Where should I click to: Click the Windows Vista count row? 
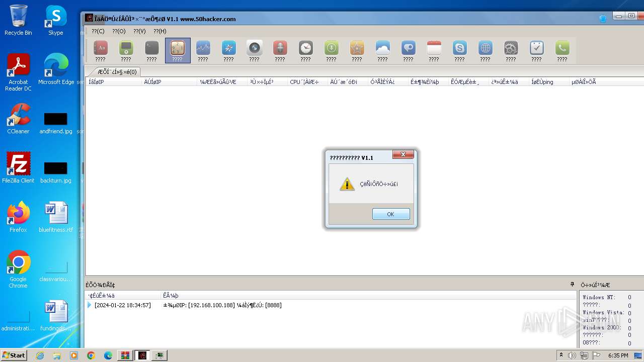(607, 312)
